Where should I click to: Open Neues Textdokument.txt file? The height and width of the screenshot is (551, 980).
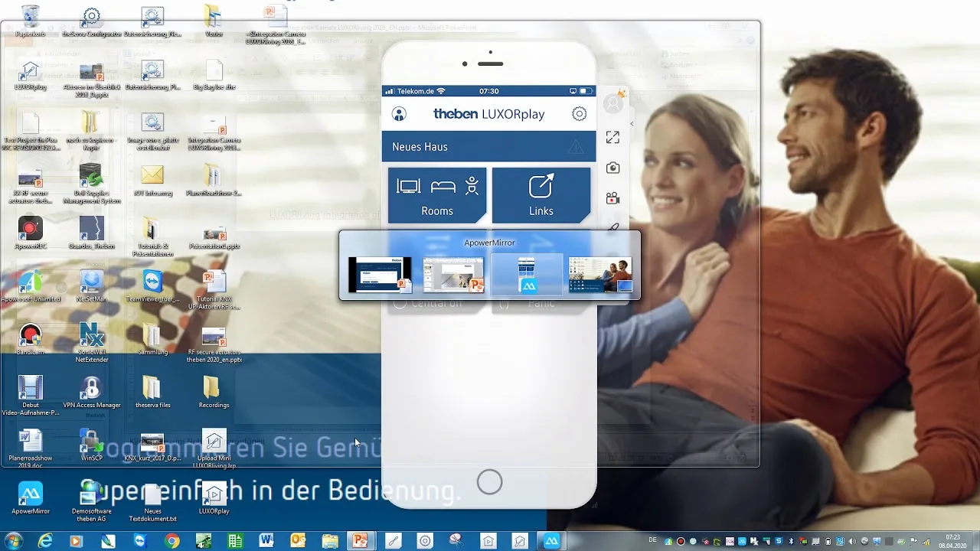pos(152,503)
